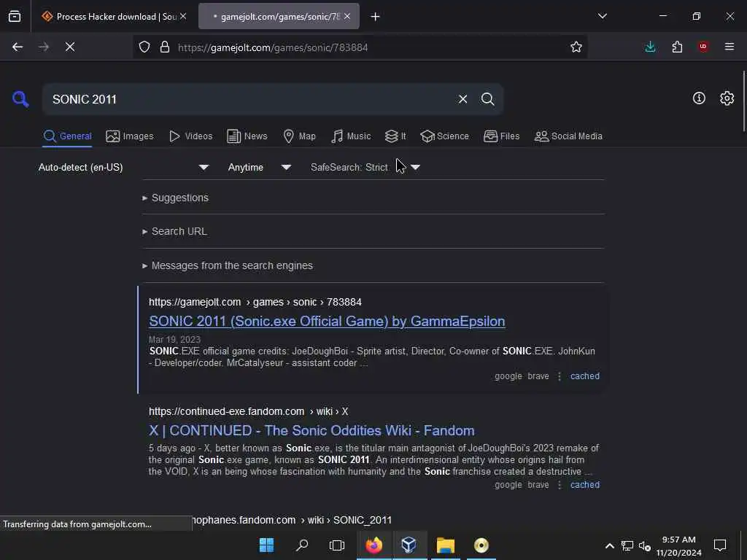Image resolution: width=747 pixels, height=560 pixels.
Task: Open the notification center icon
Action: [x=720, y=545]
